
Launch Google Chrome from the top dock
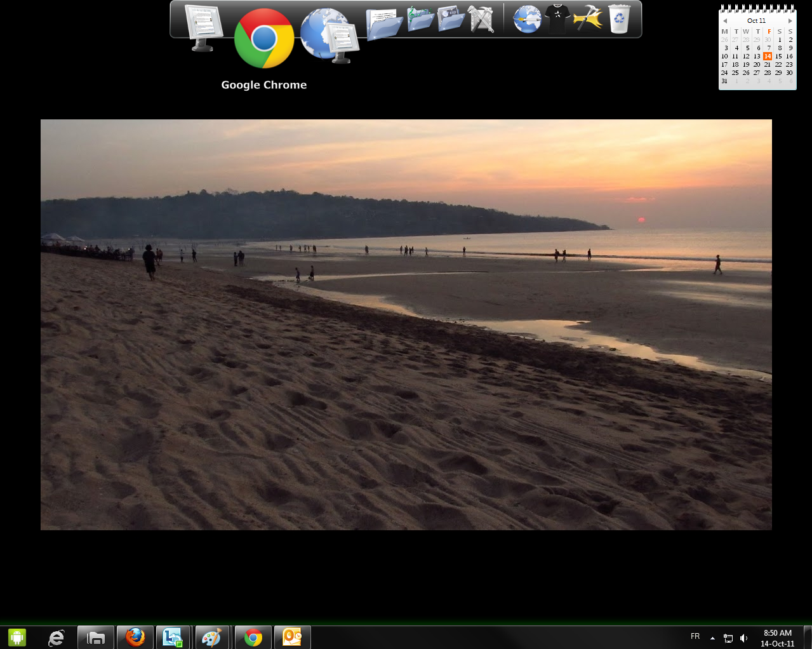point(263,38)
